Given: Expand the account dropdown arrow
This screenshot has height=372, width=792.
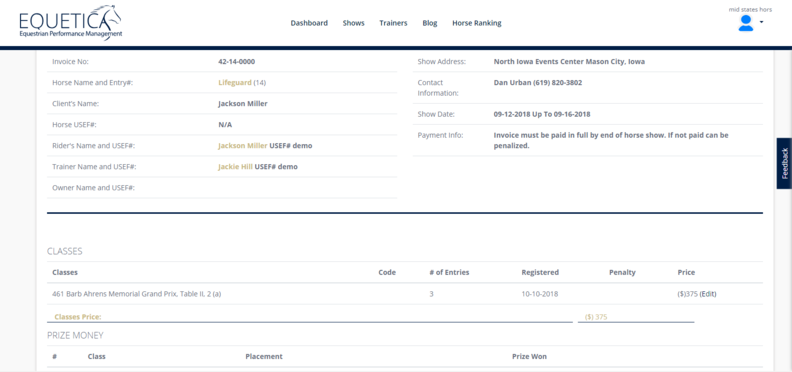Looking at the screenshot, I should [x=761, y=22].
